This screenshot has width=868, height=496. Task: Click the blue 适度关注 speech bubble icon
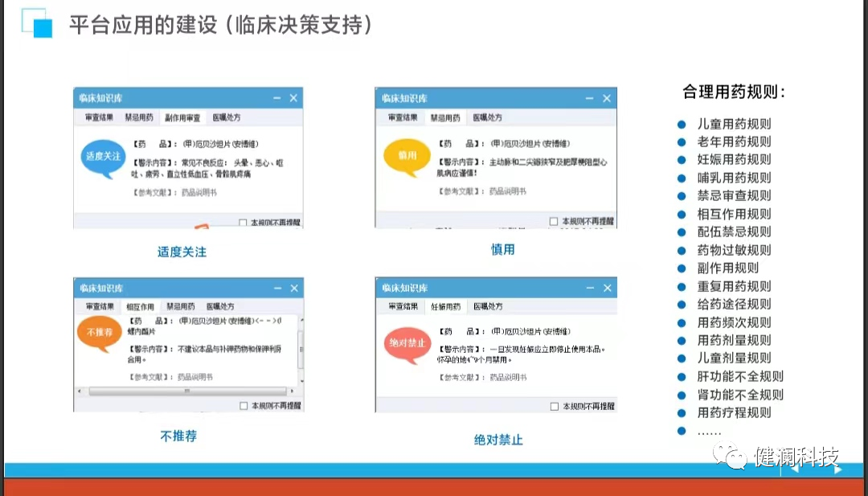[102, 158]
